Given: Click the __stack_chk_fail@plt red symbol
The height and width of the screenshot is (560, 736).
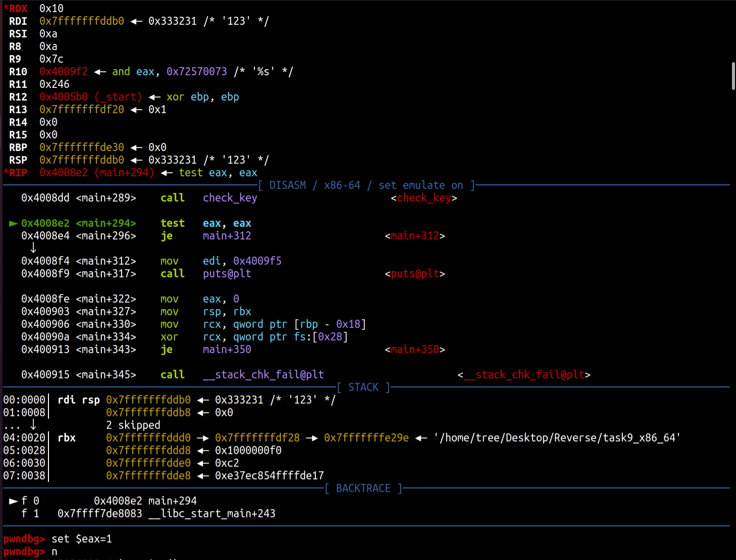Looking at the screenshot, I should (523, 375).
